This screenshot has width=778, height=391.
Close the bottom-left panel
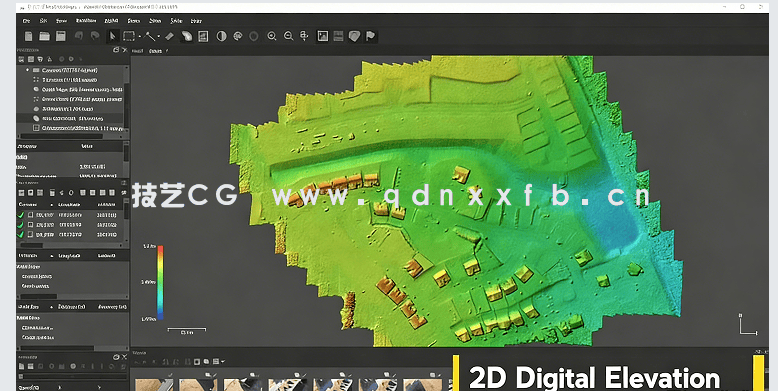(x=125, y=357)
